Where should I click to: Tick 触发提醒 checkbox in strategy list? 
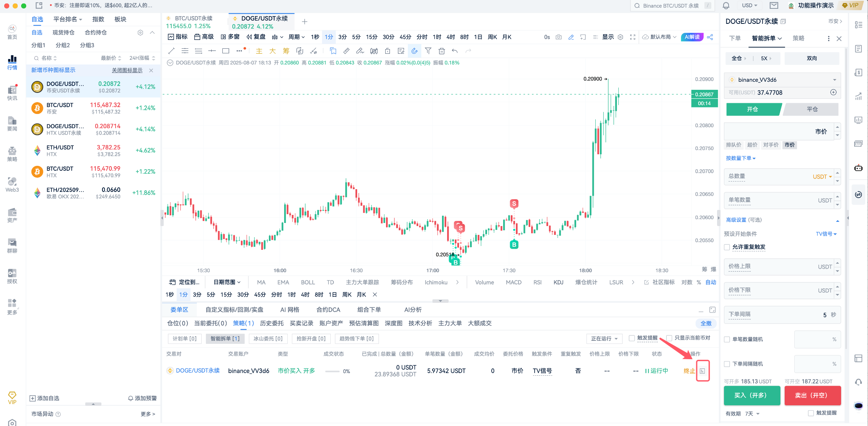[631, 338]
